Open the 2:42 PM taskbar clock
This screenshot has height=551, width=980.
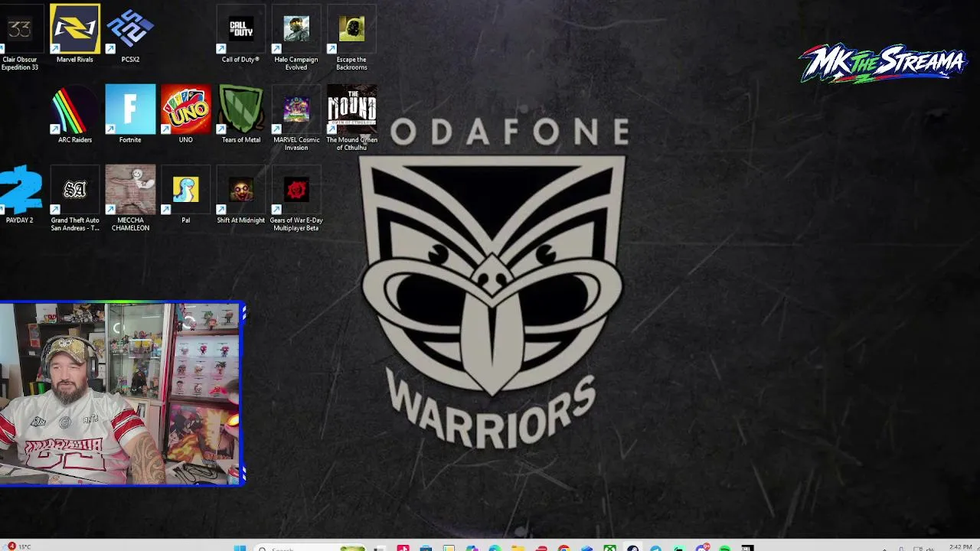(960, 547)
